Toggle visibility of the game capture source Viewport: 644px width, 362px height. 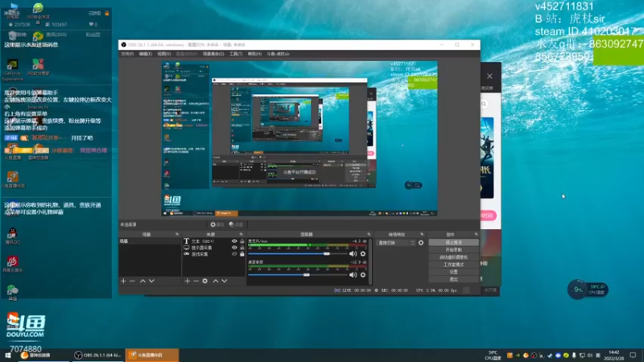(x=234, y=254)
